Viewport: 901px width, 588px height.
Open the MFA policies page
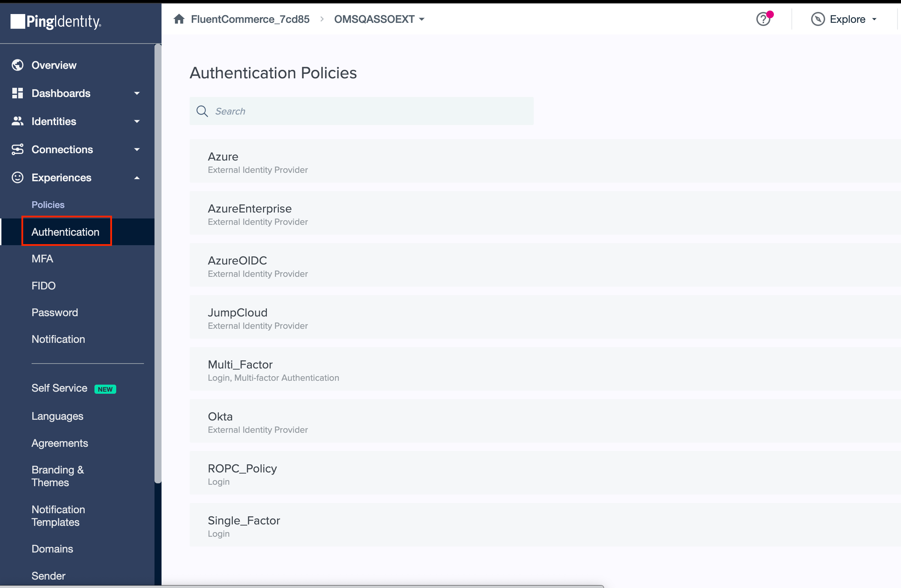coord(42,259)
